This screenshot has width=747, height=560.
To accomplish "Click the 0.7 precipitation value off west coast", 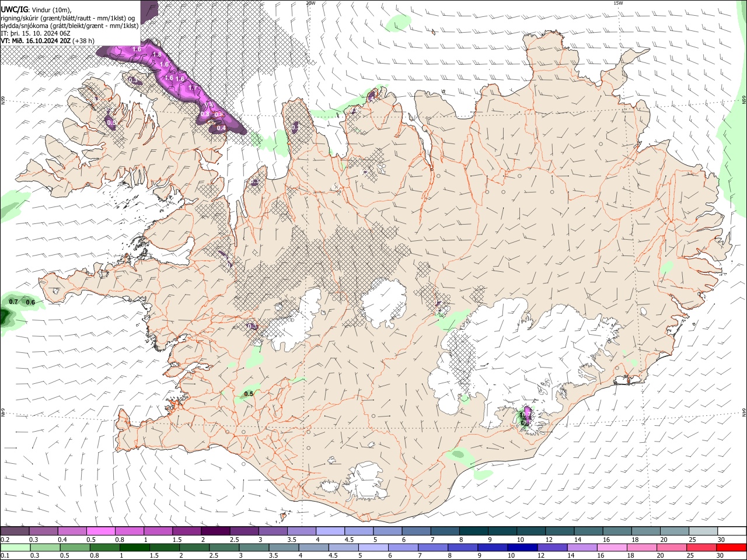I will point(14,302).
